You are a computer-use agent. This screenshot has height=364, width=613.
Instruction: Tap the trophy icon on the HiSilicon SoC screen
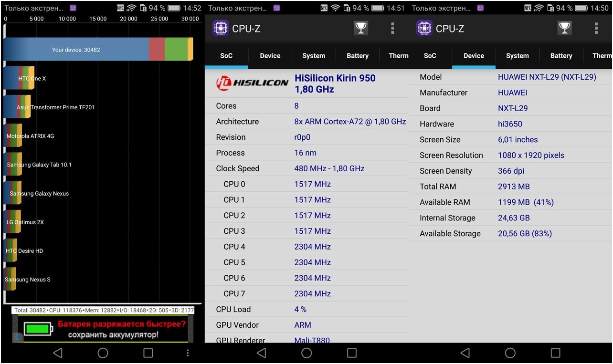click(361, 29)
